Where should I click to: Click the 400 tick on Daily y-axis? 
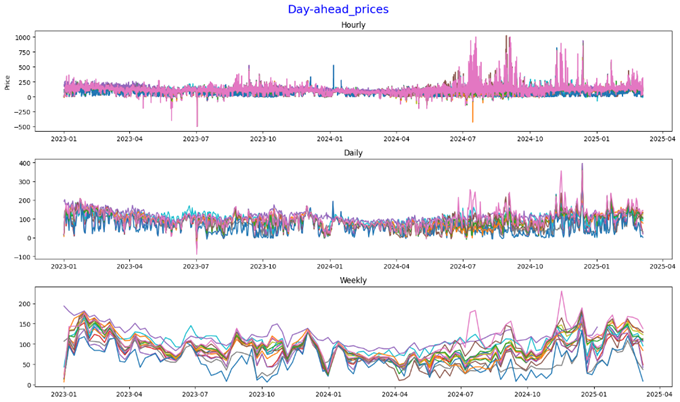tap(28, 162)
